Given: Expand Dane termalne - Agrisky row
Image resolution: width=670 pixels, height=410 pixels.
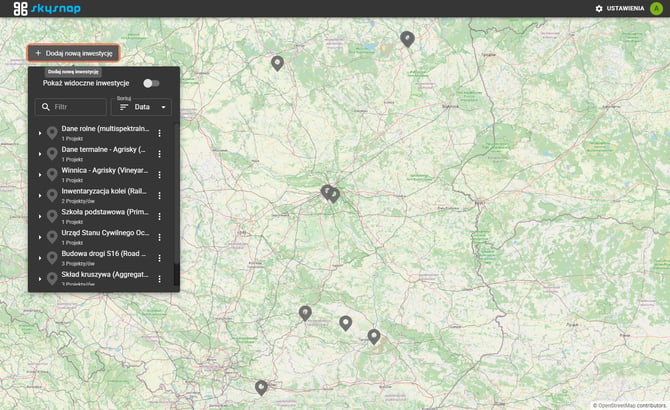Looking at the screenshot, I should pos(40,154).
